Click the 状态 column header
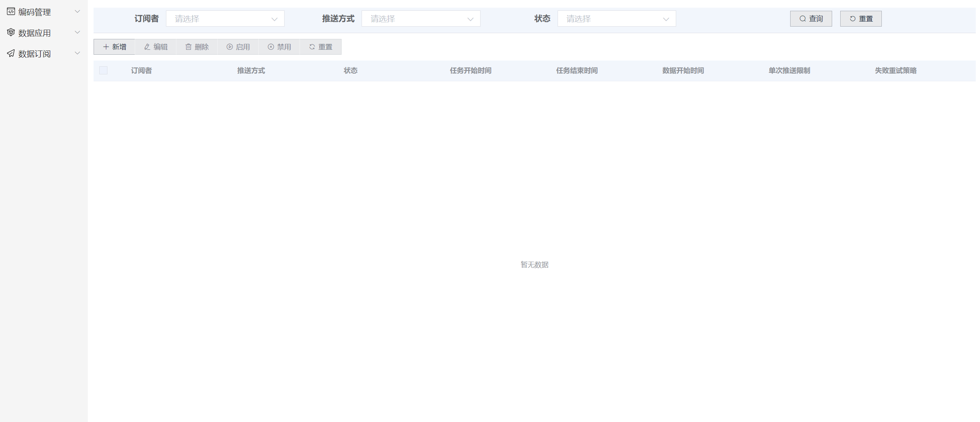 click(350, 71)
